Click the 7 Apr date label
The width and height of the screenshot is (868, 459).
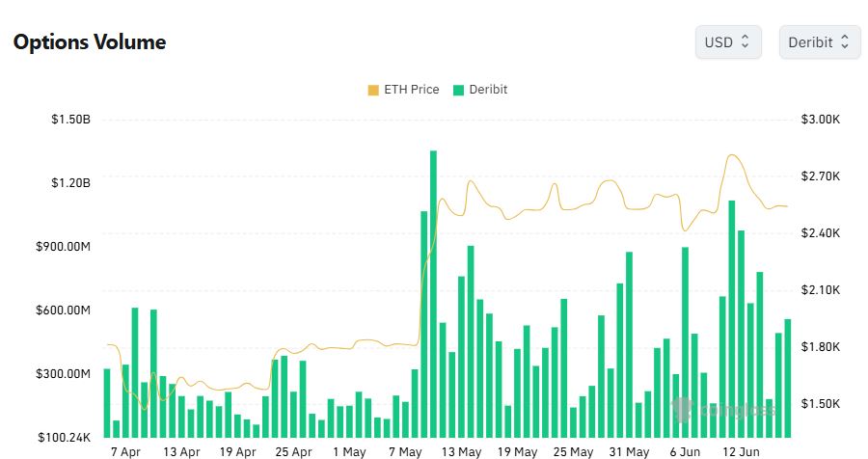point(125,451)
